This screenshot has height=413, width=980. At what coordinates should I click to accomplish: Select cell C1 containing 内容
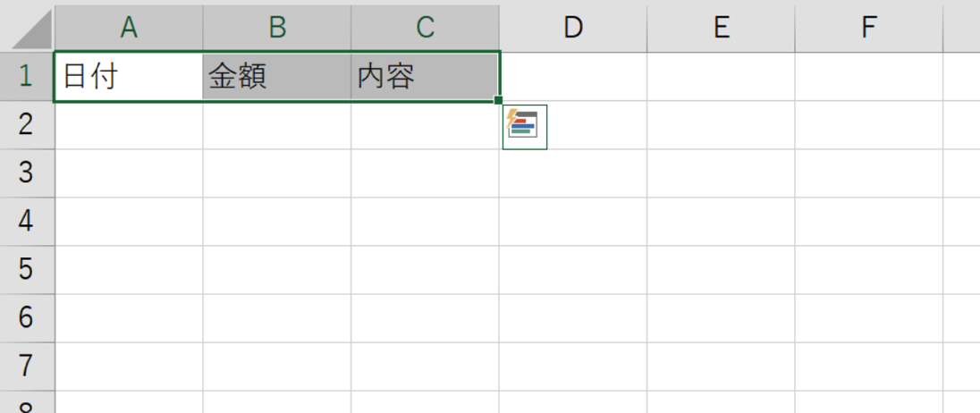pyautogui.click(x=425, y=77)
